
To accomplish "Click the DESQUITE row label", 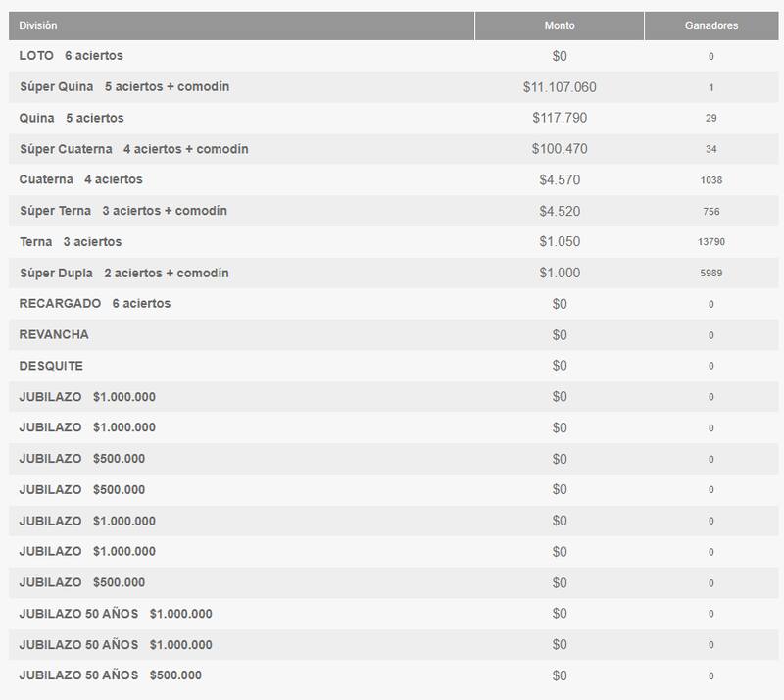I will (x=51, y=366).
